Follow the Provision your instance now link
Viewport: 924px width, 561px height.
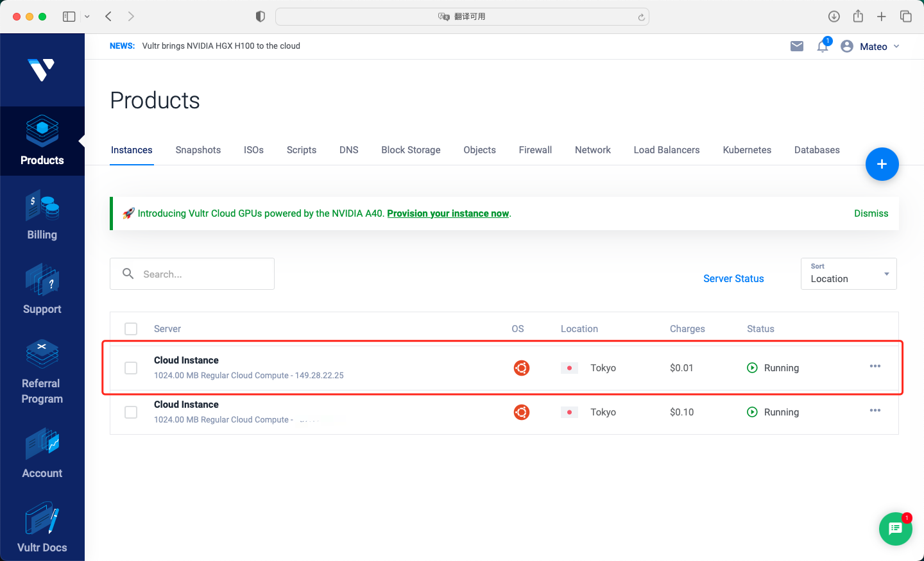click(x=448, y=214)
